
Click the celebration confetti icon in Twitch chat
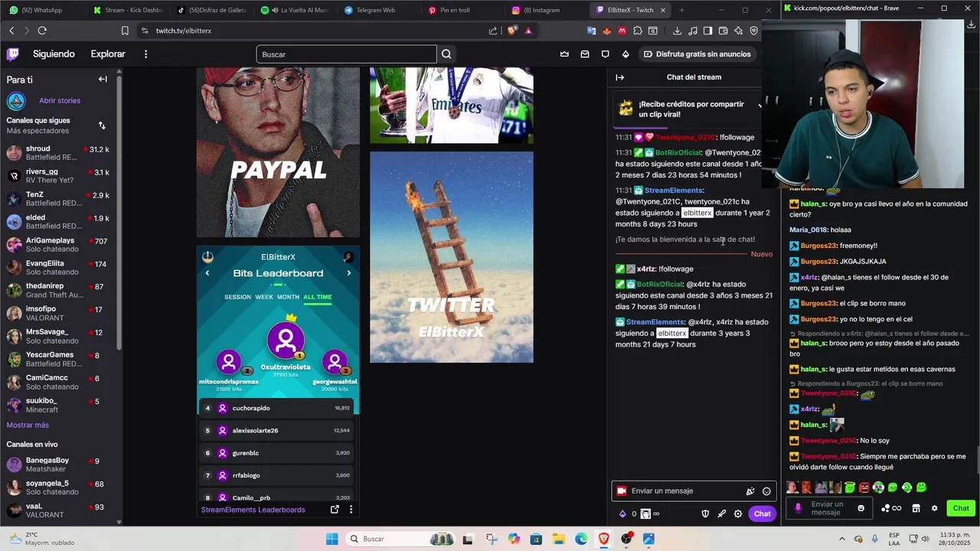[750, 491]
